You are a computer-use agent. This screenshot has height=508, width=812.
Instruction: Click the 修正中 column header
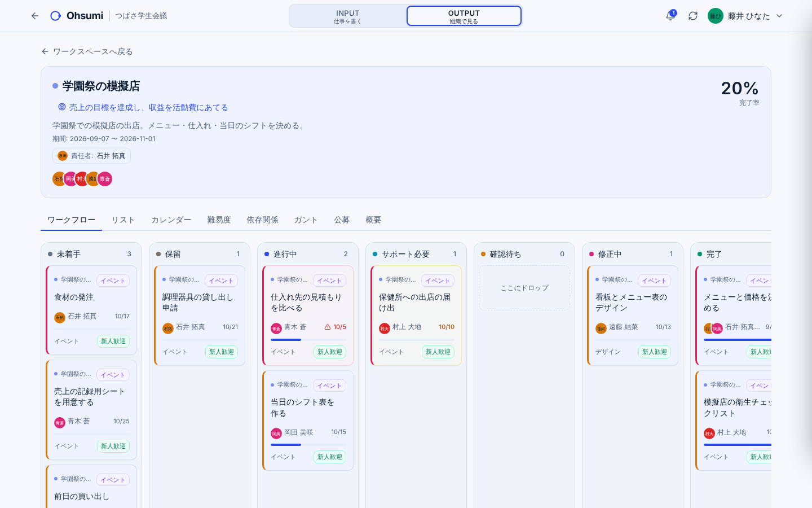point(633,254)
